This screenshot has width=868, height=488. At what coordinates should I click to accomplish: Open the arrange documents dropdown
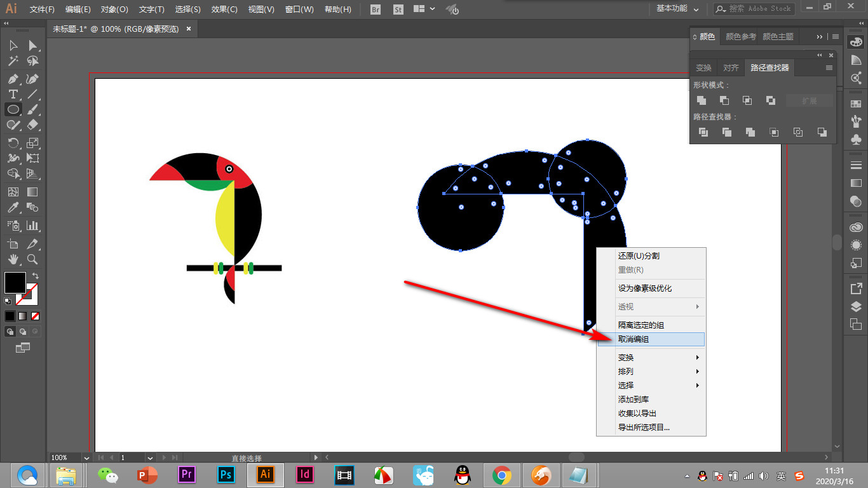click(x=424, y=9)
